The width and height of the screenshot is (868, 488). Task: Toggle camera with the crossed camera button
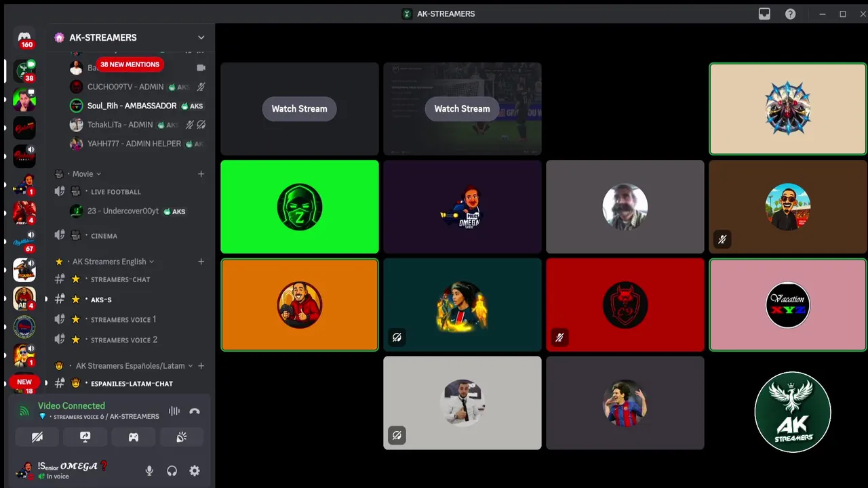coord(37,437)
